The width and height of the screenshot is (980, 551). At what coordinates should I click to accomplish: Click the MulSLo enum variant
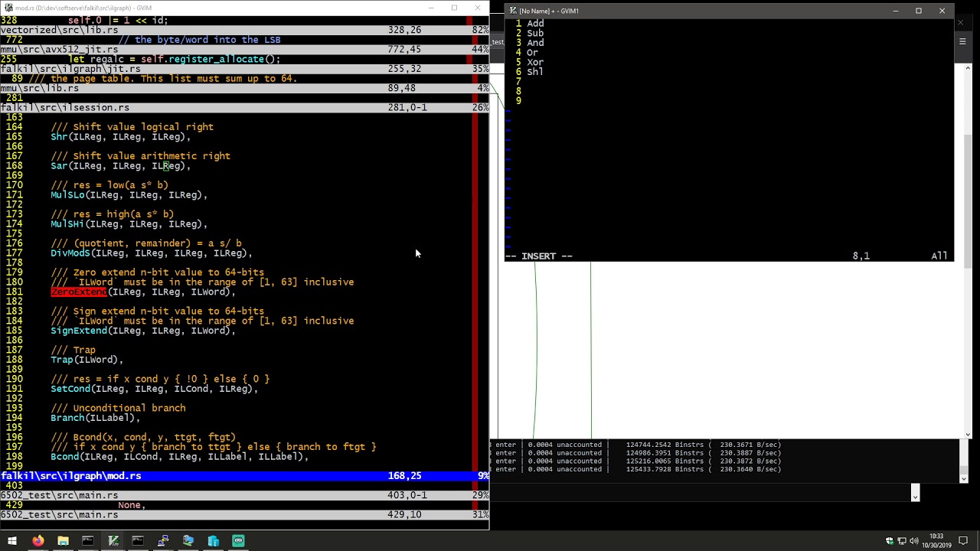67,195
